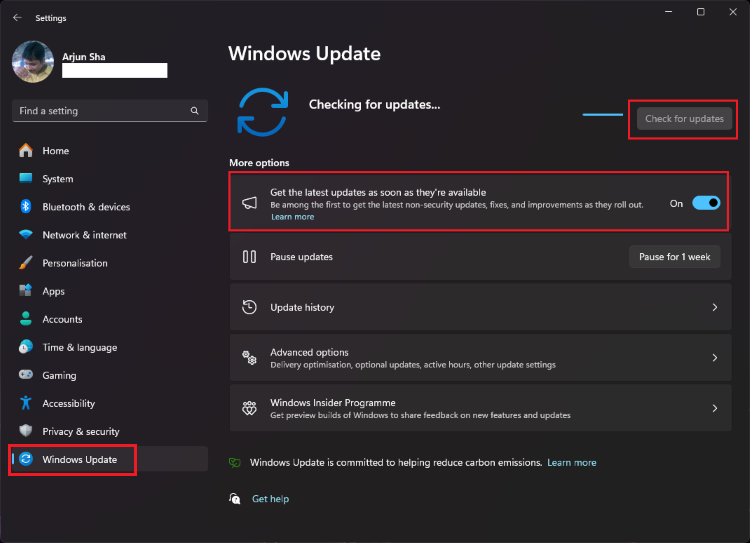Viewport: 750px width, 543px height.
Task: Expand Update history chevron
Action: (x=715, y=307)
